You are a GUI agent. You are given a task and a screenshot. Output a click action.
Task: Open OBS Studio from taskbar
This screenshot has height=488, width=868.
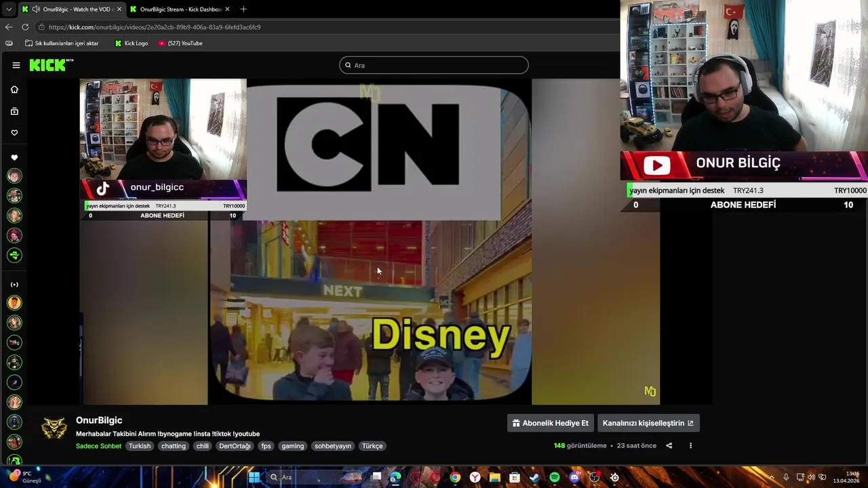(x=595, y=477)
